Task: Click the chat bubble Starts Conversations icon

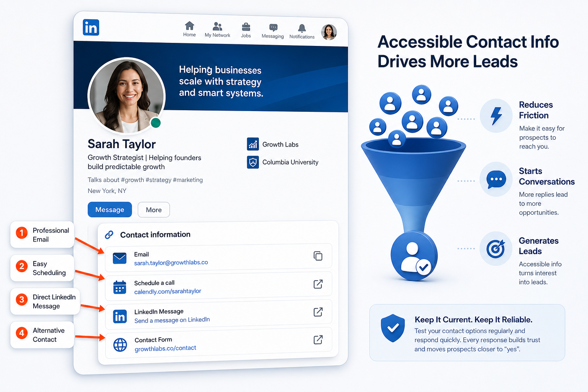Action: pos(496,179)
